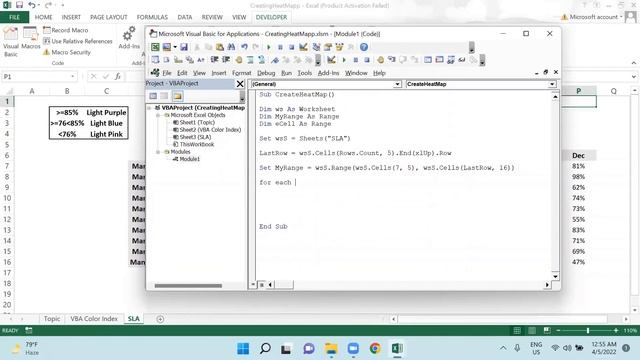Image resolution: width=640 pixels, height=360 pixels.
Task: Click the Excel icon left of File menu
Action: pos(155,73)
